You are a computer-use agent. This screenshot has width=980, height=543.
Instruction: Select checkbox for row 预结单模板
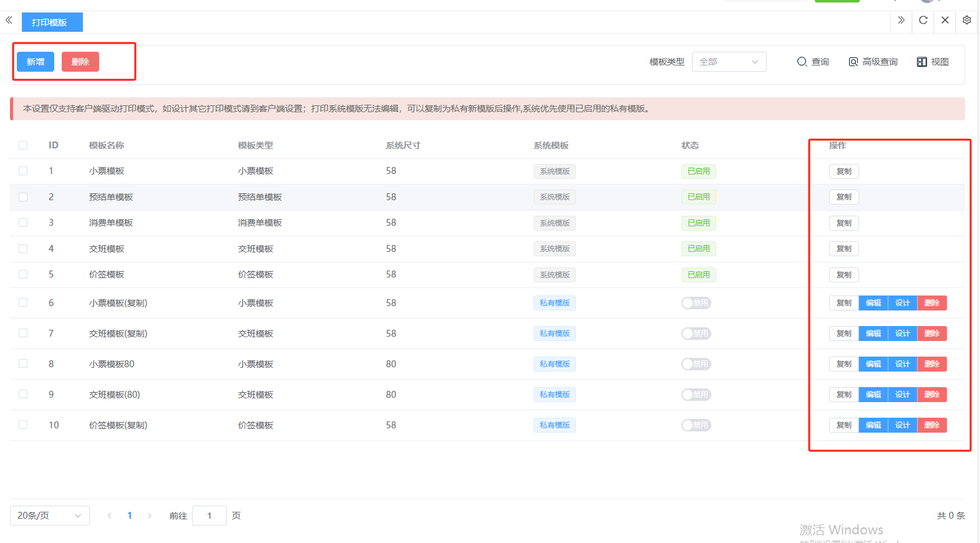coord(23,197)
